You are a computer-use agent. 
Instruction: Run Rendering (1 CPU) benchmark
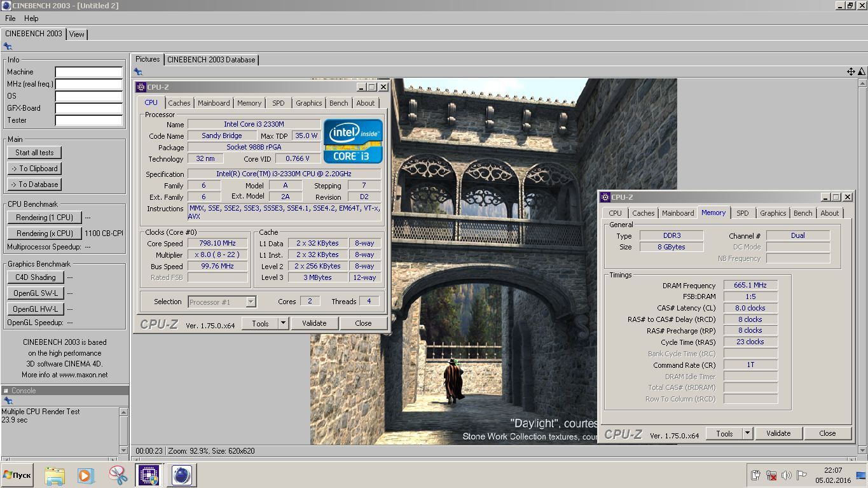[45, 218]
